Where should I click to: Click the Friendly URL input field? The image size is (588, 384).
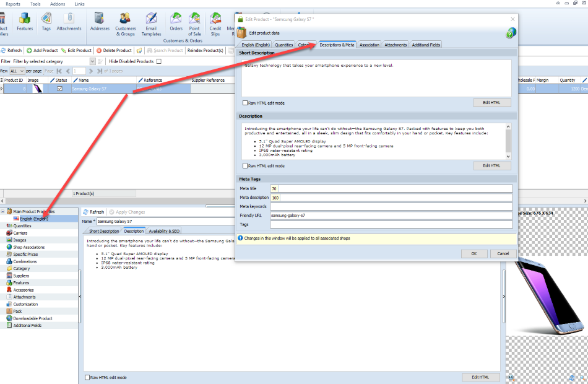click(x=391, y=216)
